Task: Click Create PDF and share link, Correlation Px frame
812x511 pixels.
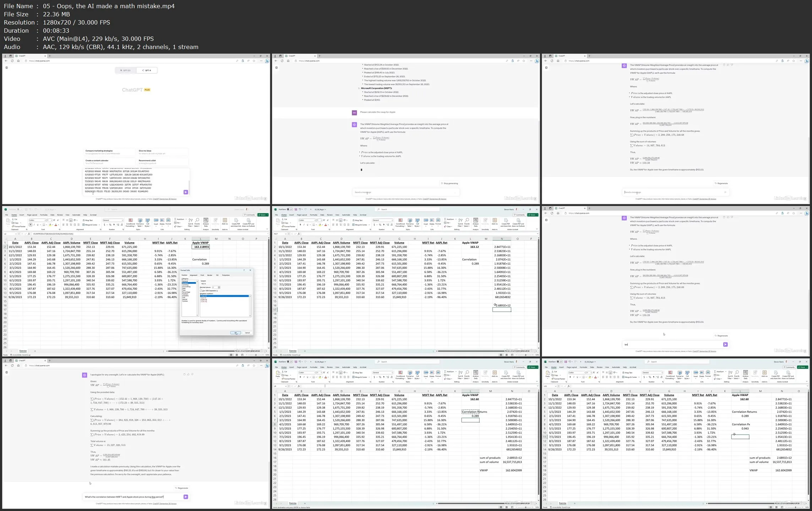Action: (775, 375)
